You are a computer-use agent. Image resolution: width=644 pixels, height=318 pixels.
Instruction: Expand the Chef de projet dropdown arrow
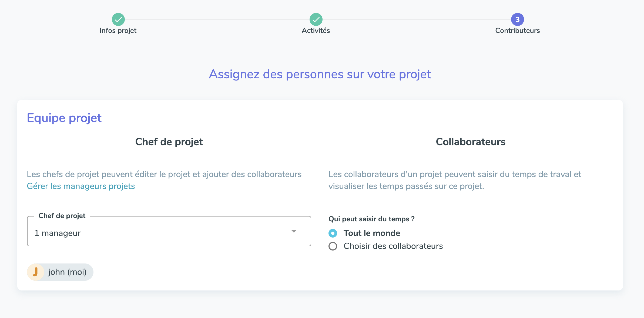(x=294, y=231)
